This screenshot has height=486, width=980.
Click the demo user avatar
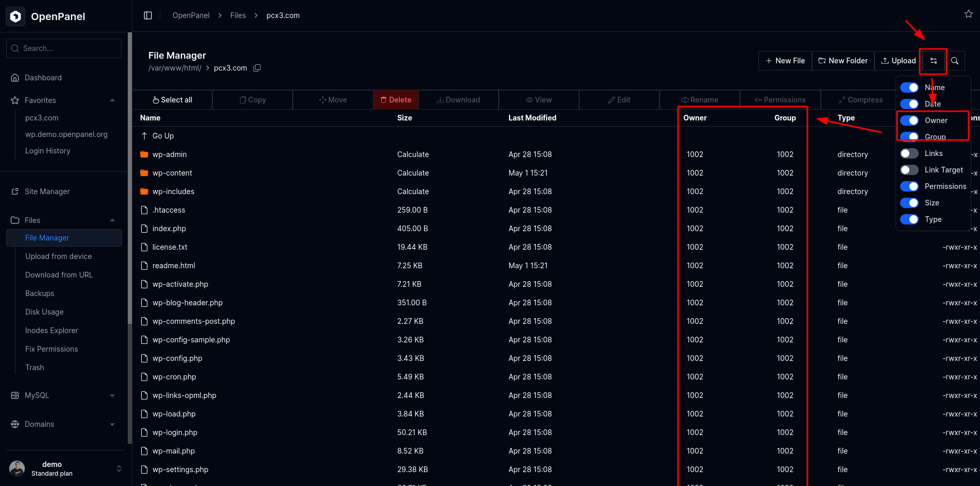17,468
